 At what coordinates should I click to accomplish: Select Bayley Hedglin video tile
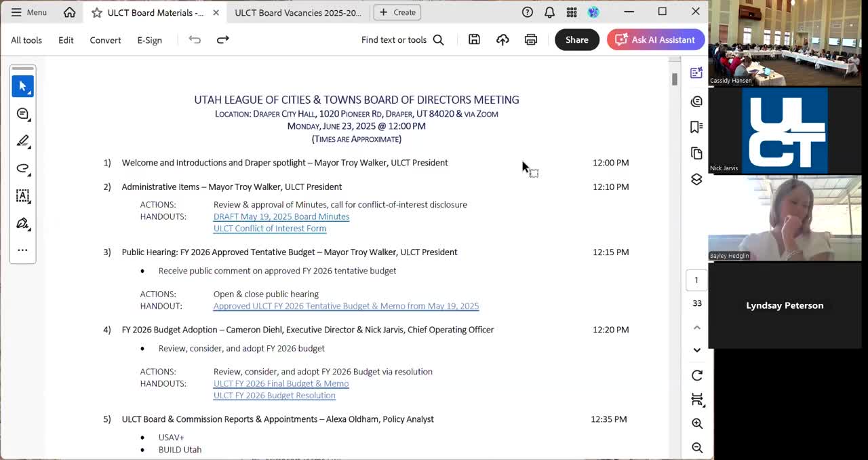pos(785,218)
